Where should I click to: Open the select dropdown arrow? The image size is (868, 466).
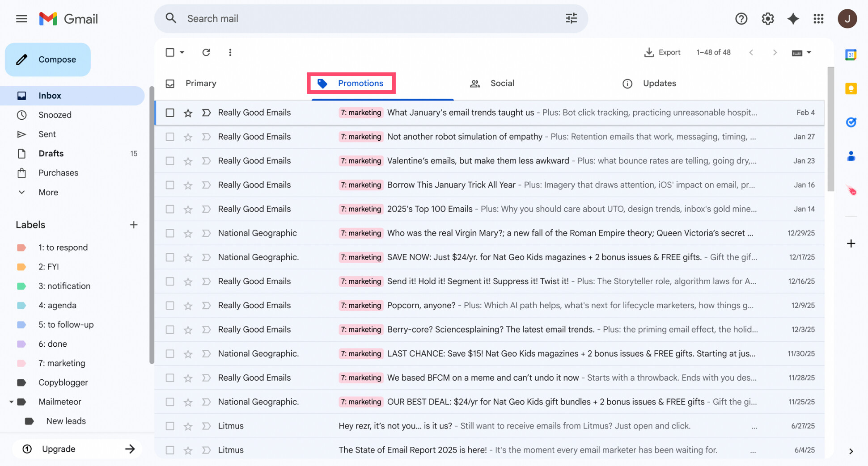[x=181, y=52]
